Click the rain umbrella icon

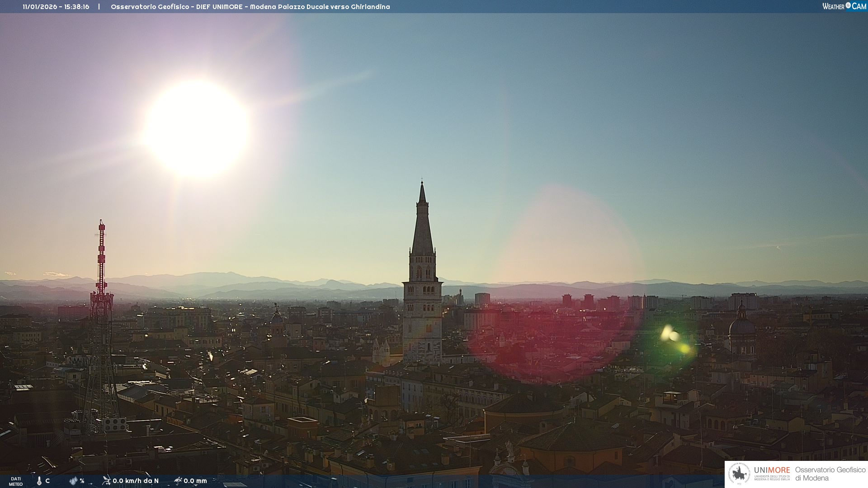pyautogui.click(x=178, y=480)
